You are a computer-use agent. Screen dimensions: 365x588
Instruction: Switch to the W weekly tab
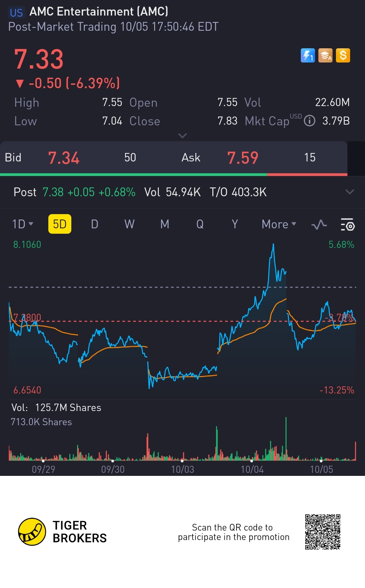click(129, 224)
